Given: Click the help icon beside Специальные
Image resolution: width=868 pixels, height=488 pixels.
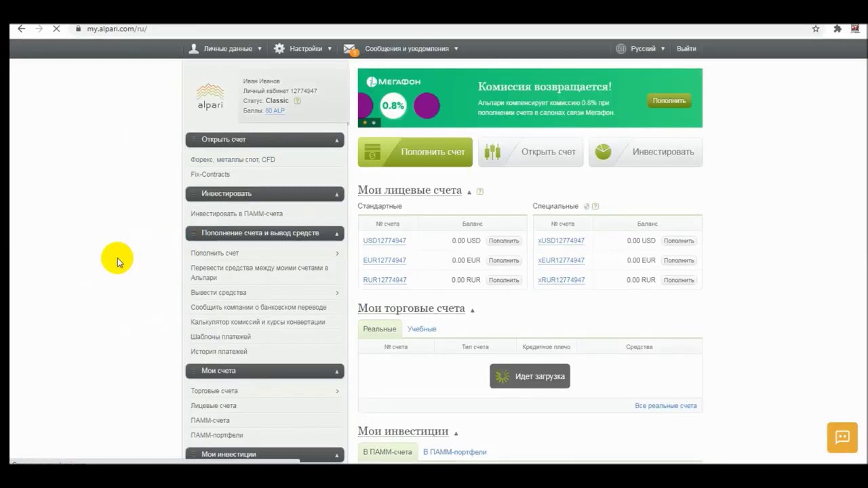Looking at the screenshot, I should click(595, 206).
